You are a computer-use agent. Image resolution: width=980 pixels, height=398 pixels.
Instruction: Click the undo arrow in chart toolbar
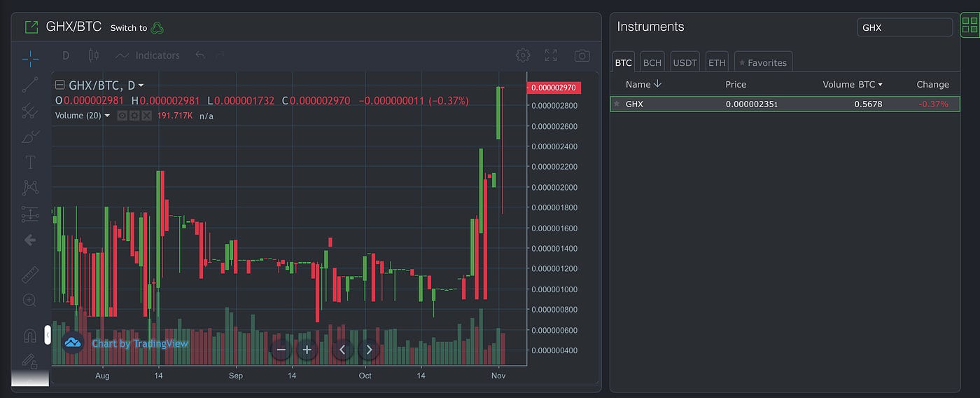pos(200,55)
